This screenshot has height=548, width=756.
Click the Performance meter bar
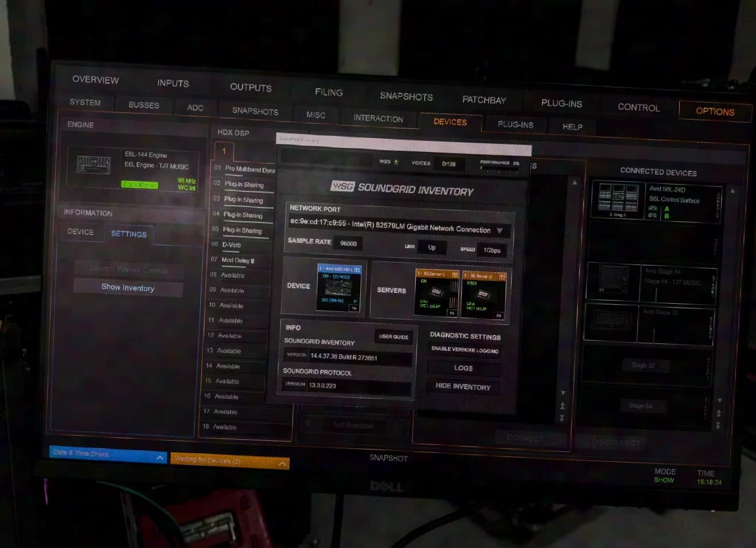pos(500,169)
